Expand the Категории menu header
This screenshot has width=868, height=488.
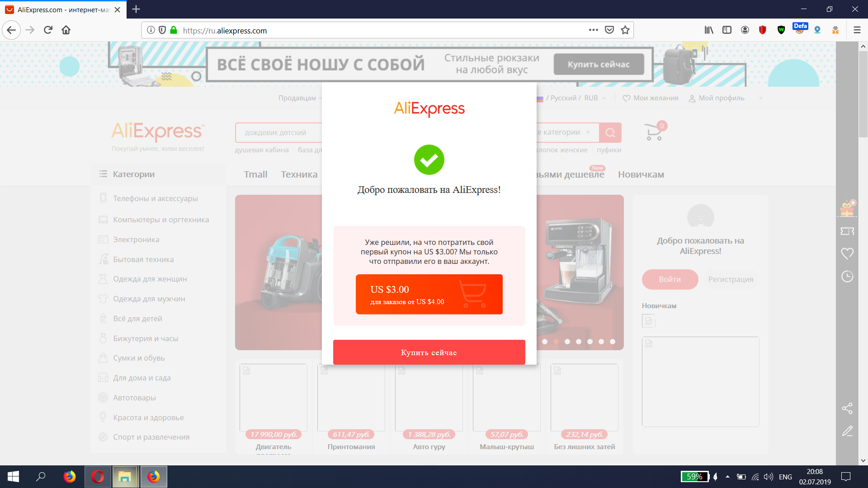pyautogui.click(x=158, y=174)
